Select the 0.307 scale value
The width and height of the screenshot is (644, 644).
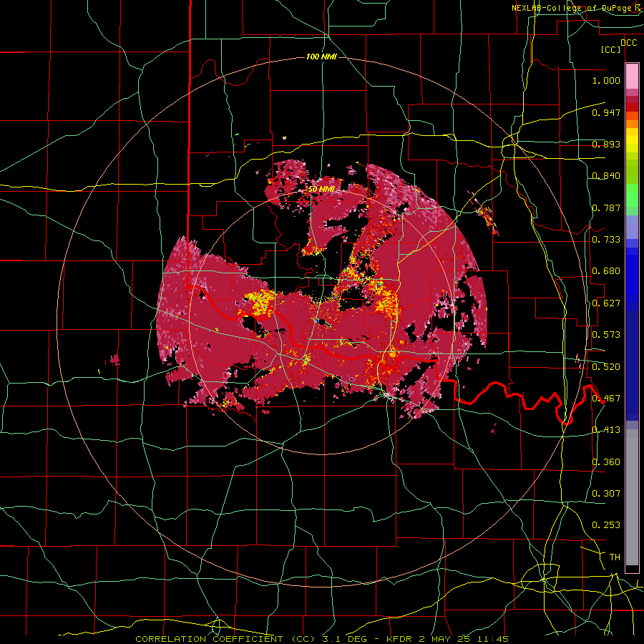(x=606, y=494)
